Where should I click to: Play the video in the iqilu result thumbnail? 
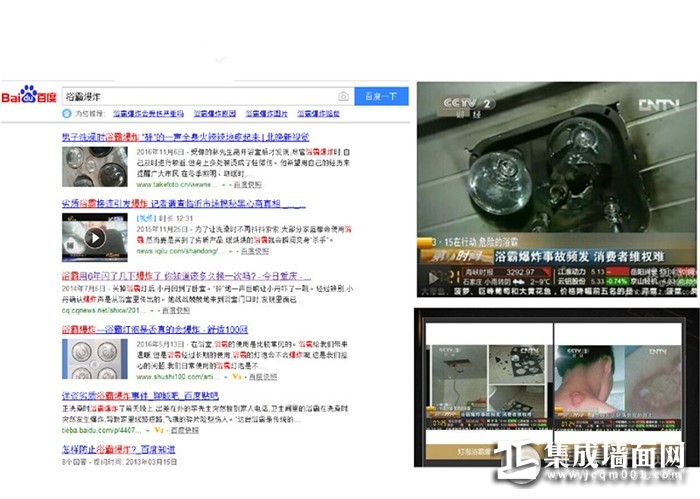95,238
